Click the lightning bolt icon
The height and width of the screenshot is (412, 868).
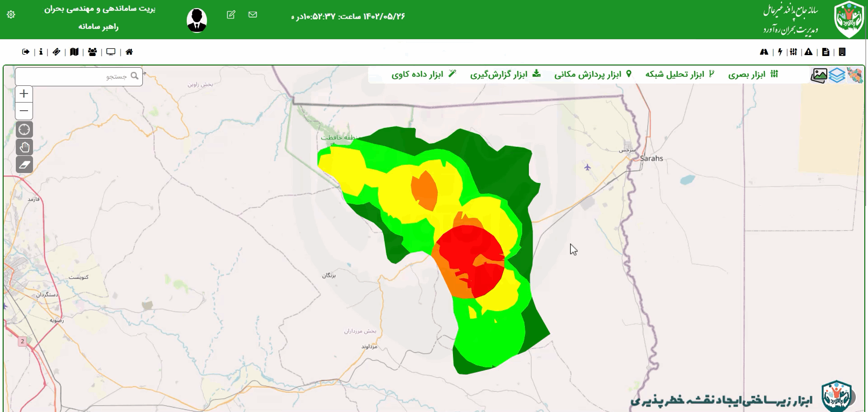tap(780, 52)
